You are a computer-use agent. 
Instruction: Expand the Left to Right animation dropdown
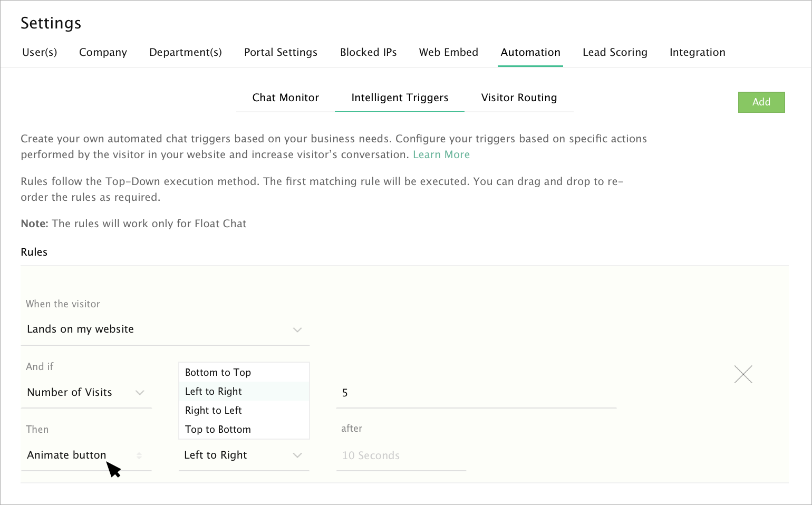point(243,455)
